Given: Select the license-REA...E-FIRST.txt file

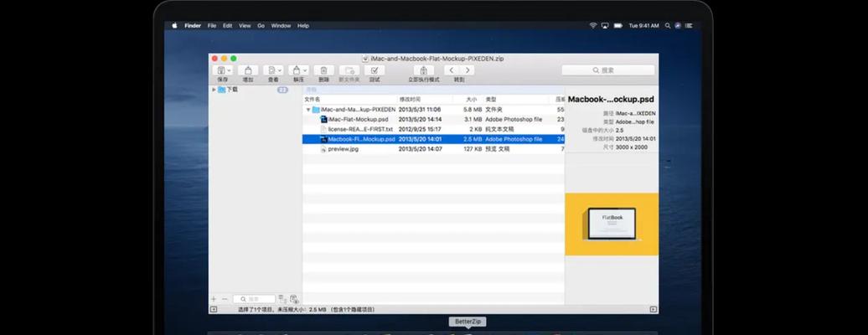Looking at the screenshot, I should (x=433, y=130).
